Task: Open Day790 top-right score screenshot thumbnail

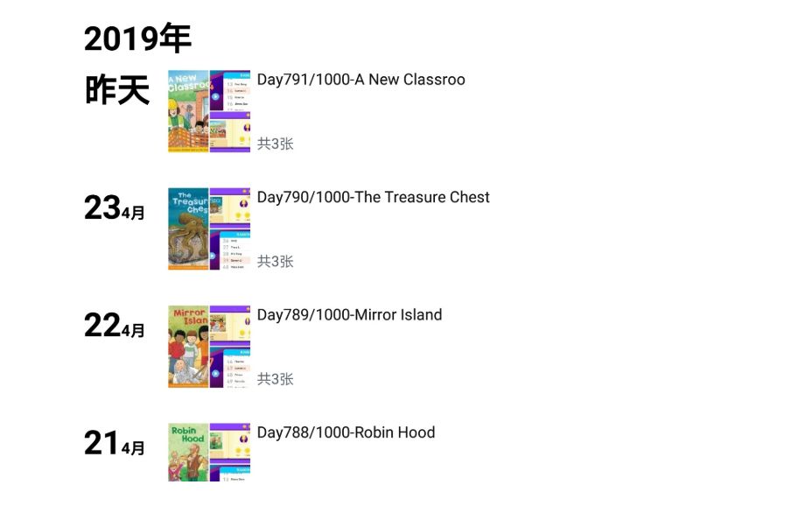Action: pos(230,208)
